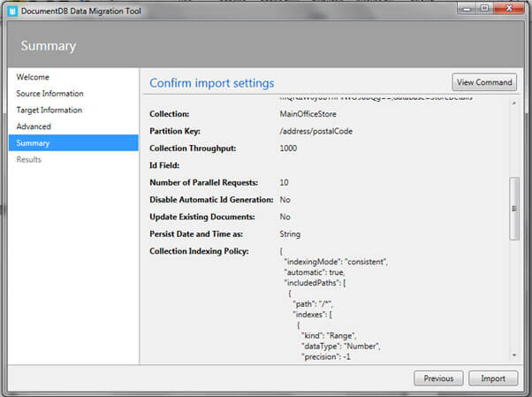The height and width of the screenshot is (397, 532).
Task: Click the indexingMode consistent line
Action: coord(336,262)
